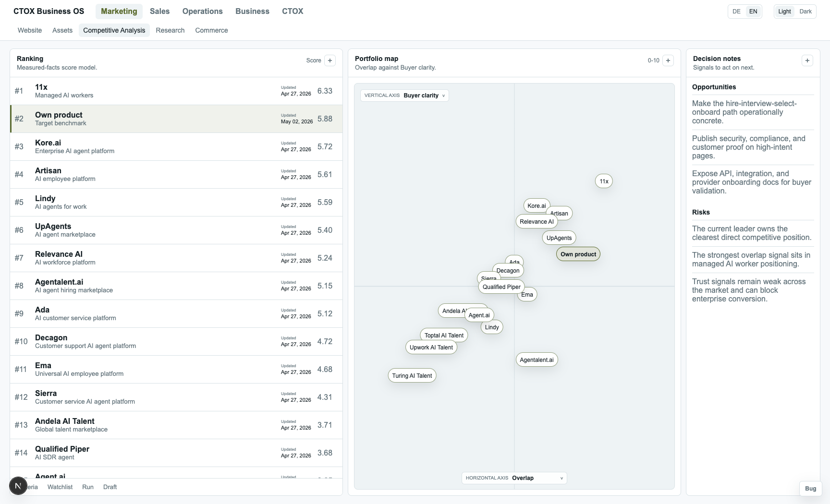The image size is (830, 504).
Task: Click the Upwork AI Talent bubble
Action: tap(431, 348)
